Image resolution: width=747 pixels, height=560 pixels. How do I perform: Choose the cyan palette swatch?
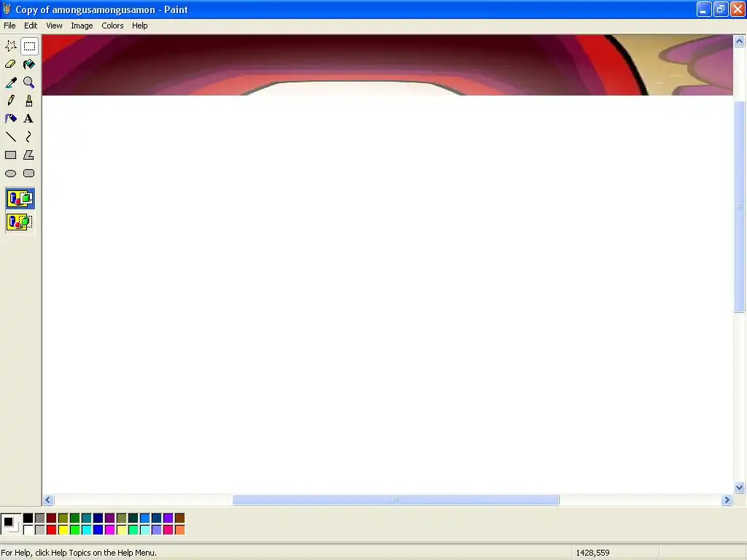[87, 529]
